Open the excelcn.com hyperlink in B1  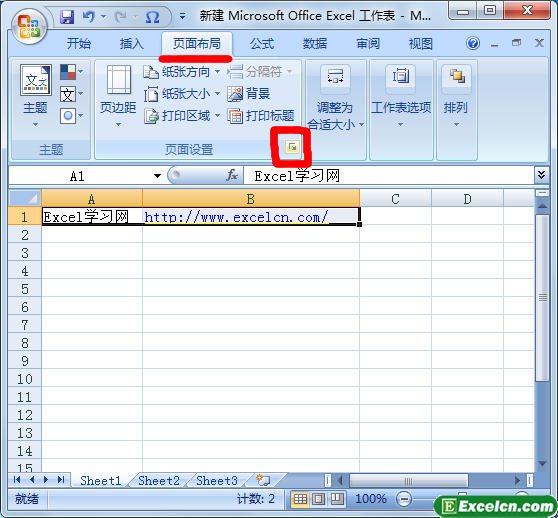[x=236, y=217]
